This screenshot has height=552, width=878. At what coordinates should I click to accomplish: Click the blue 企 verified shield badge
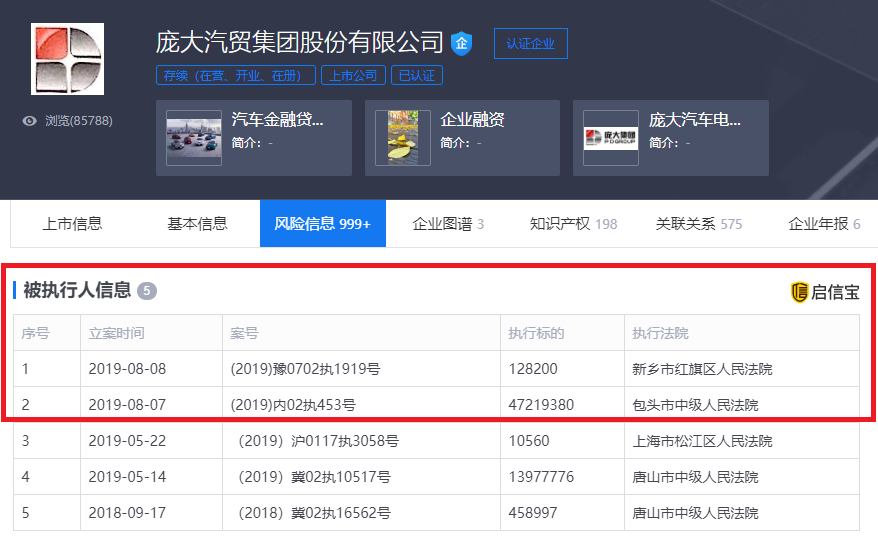(461, 43)
